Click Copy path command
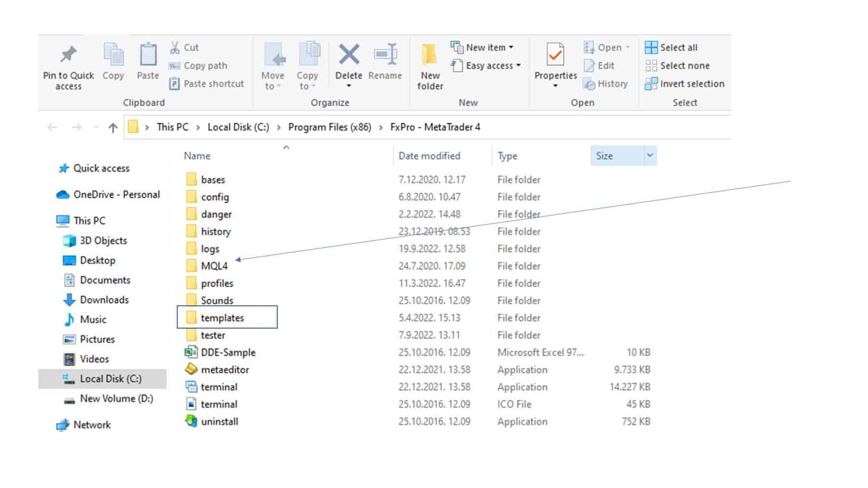This screenshot has height=488, width=868. tap(198, 65)
